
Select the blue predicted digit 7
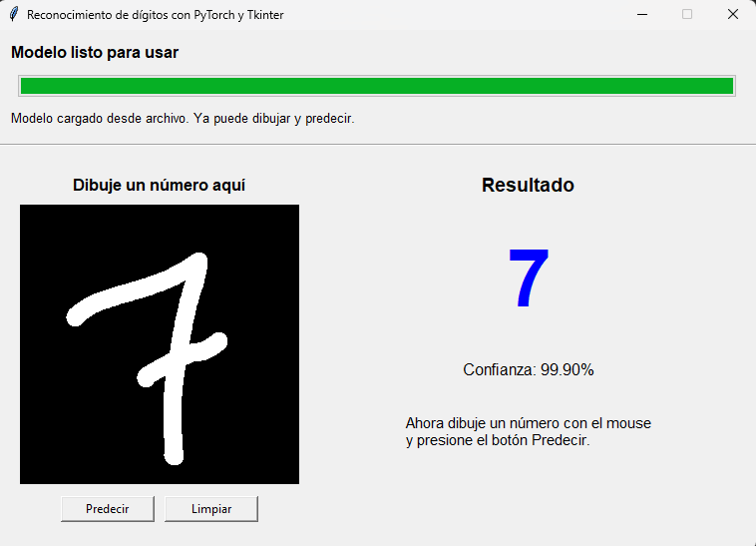tap(529, 279)
